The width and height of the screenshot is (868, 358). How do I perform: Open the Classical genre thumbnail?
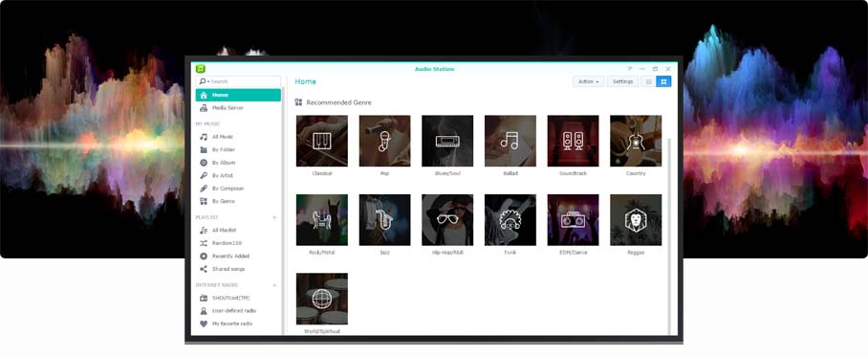pos(322,141)
